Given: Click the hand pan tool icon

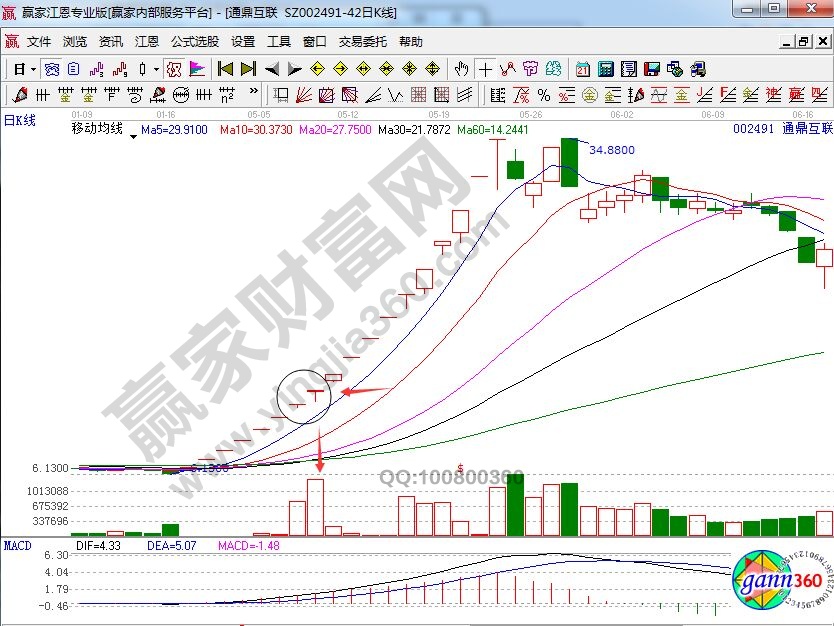Looking at the screenshot, I should [461, 69].
